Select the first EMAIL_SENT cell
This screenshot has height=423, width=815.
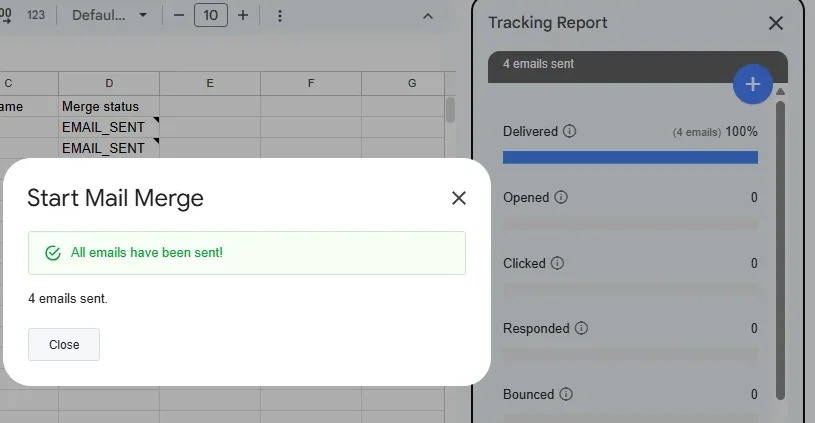pyautogui.click(x=109, y=127)
